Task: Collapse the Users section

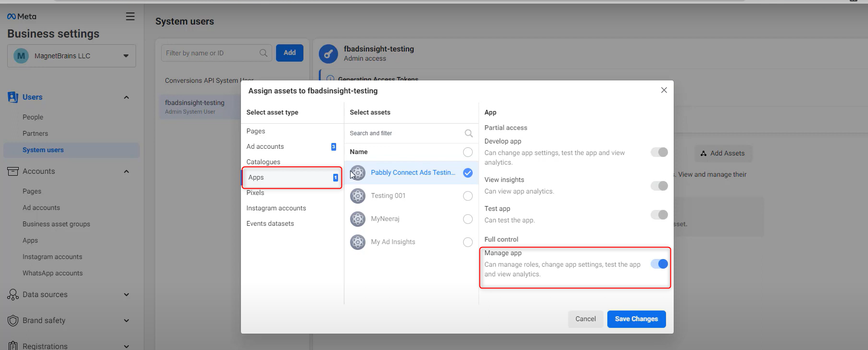Action: [126, 97]
